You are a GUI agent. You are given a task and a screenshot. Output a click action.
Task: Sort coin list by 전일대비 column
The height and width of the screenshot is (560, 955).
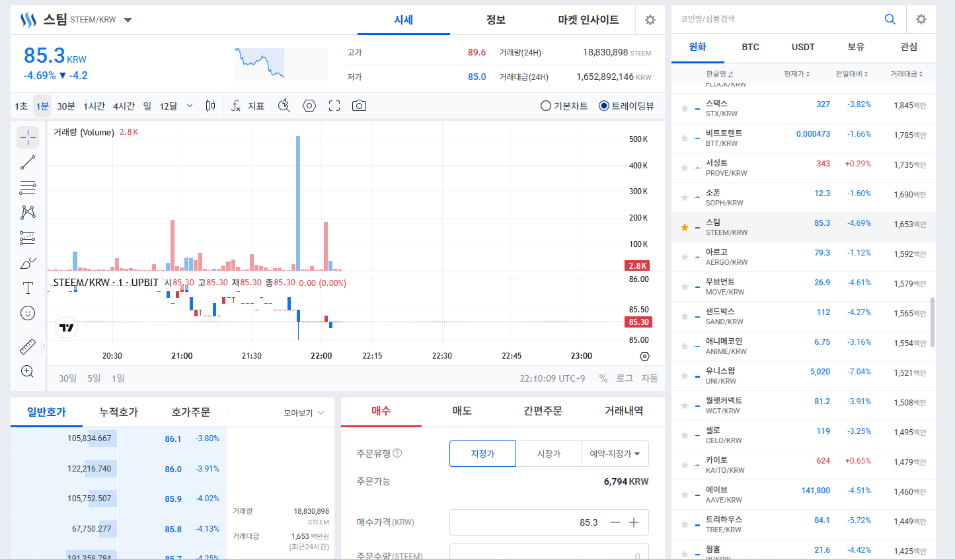pos(852,74)
